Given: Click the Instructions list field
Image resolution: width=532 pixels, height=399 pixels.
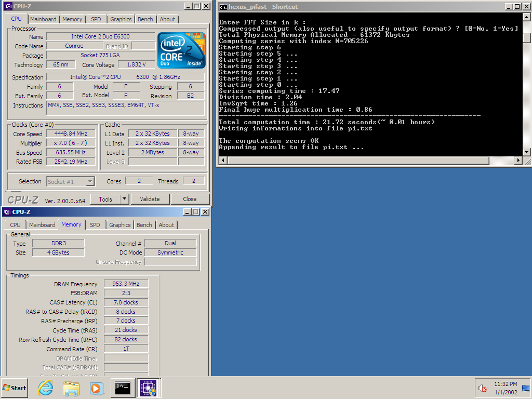Looking at the screenshot, I should pos(125,109).
